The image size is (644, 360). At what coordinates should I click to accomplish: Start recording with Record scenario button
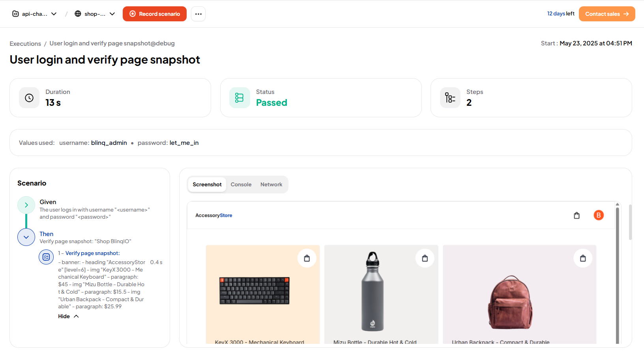coord(154,13)
